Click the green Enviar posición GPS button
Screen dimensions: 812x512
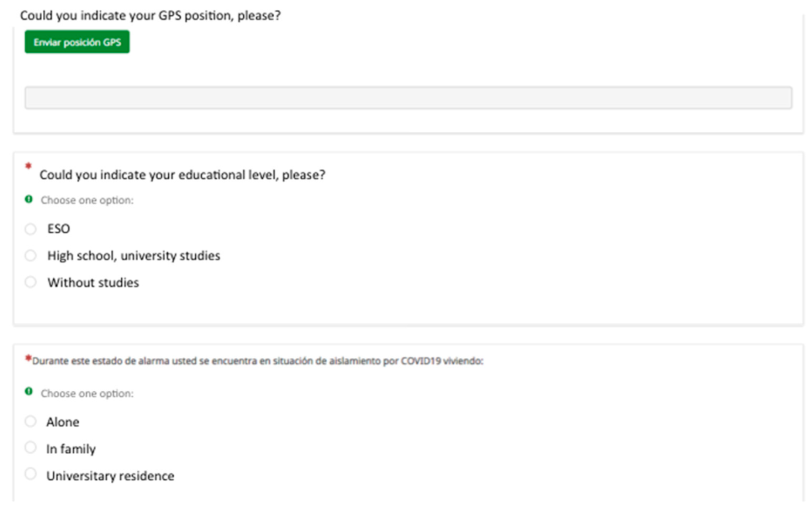[x=77, y=42]
